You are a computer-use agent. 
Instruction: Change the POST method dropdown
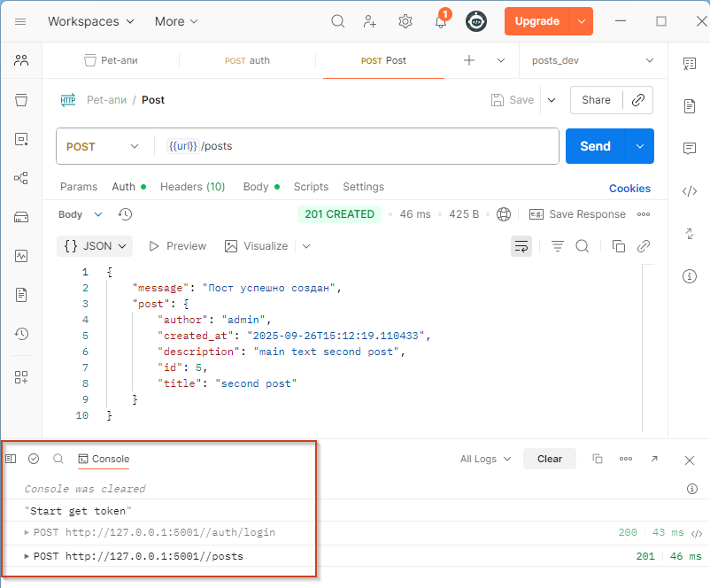[x=103, y=146]
